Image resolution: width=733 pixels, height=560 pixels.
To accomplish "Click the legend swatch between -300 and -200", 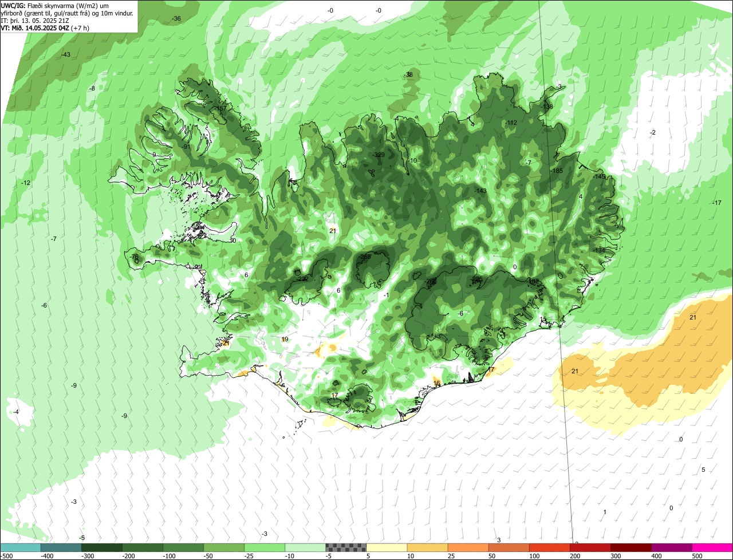I will point(102,547).
